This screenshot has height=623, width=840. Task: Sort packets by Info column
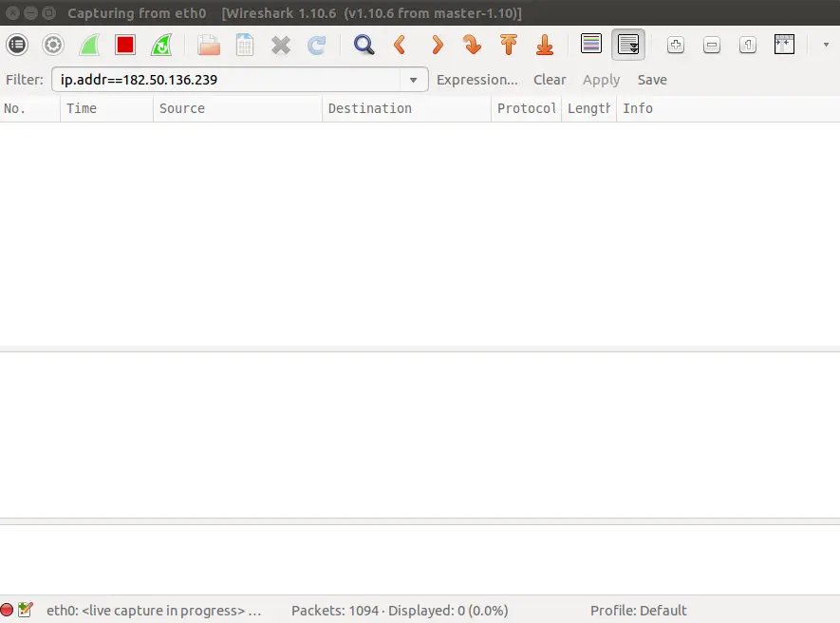[728, 108]
